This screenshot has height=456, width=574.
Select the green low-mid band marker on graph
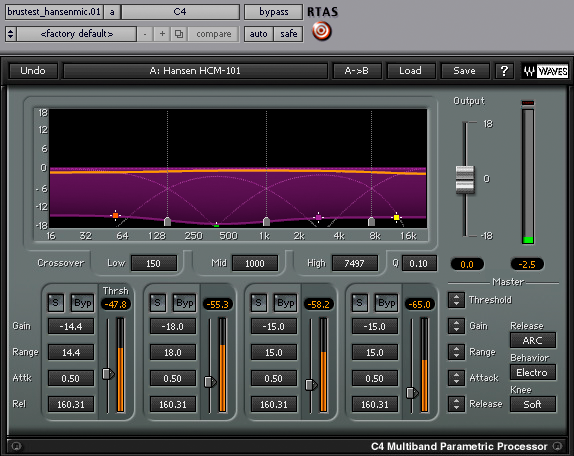click(216, 225)
